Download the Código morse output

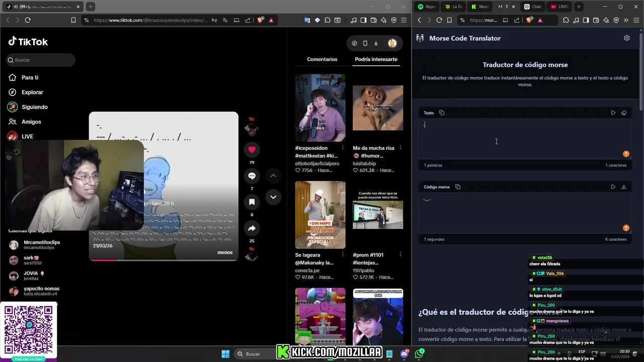tap(624, 187)
